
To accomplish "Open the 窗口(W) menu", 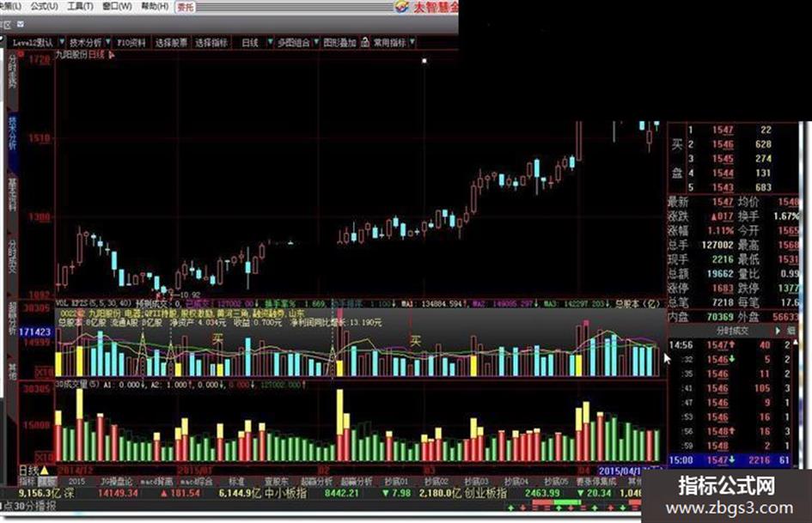I will pos(117,6).
